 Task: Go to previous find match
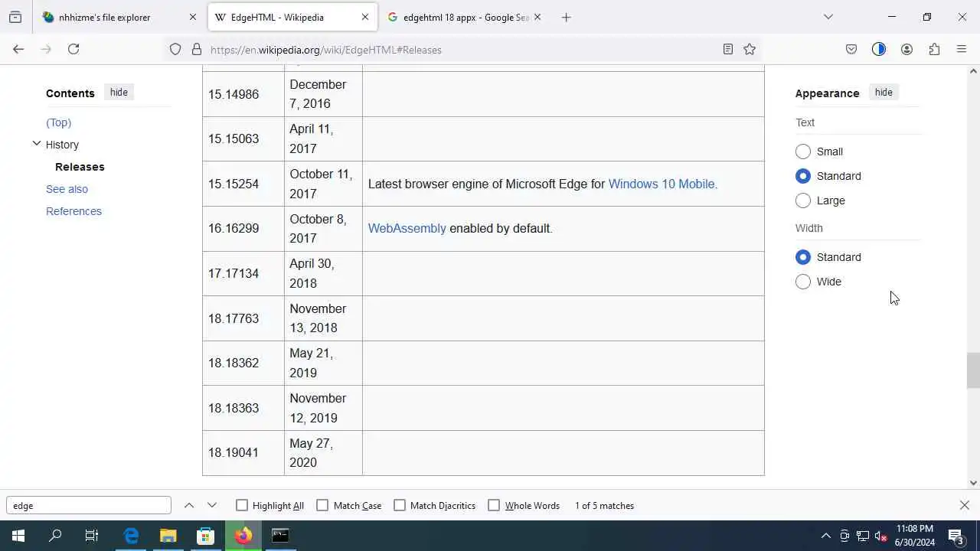(189, 505)
